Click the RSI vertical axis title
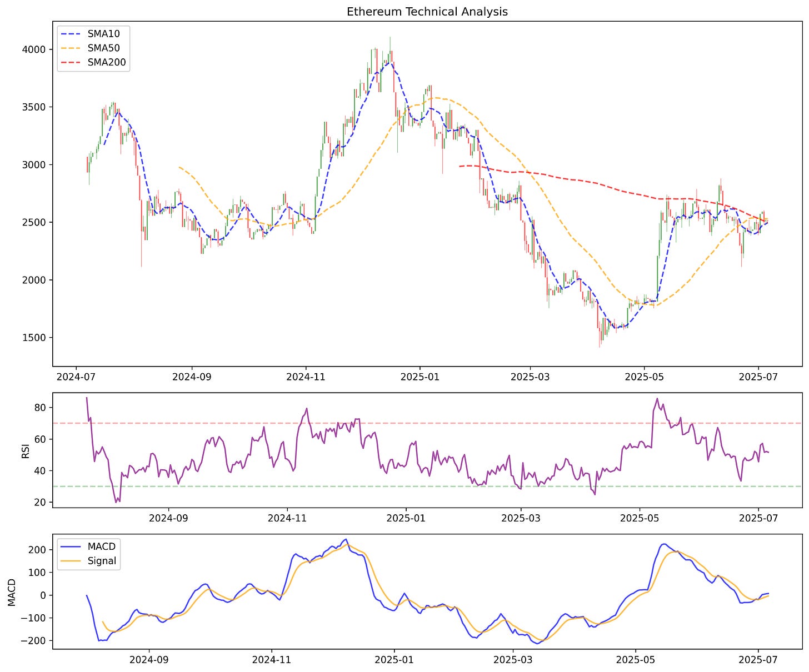 coord(26,450)
